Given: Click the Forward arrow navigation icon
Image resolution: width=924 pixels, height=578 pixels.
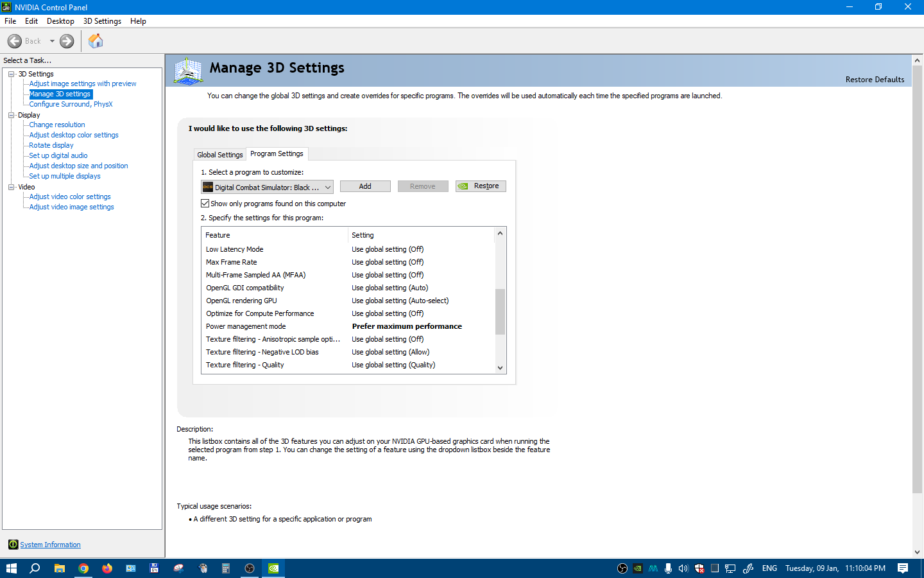Looking at the screenshot, I should pos(67,41).
